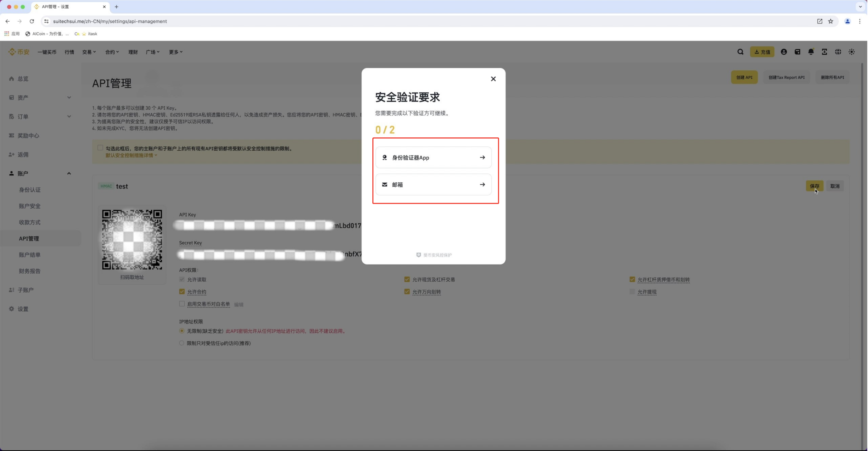The width and height of the screenshot is (868, 451).
Task: Click 创建Tax Report API button
Action: point(787,77)
